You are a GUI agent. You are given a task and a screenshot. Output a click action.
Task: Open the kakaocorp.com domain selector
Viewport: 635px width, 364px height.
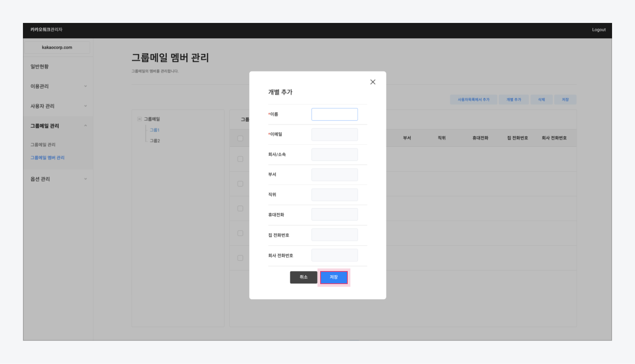pyautogui.click(x=57, y=47)
